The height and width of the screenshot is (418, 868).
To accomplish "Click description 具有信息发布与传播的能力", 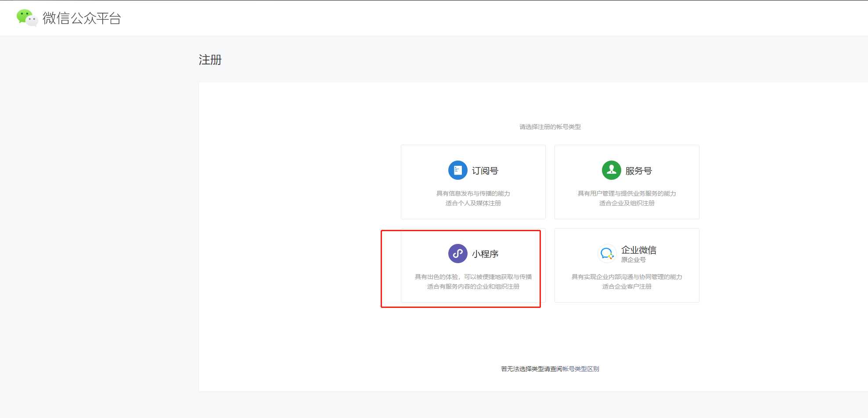I will click(x=473, y=193).
